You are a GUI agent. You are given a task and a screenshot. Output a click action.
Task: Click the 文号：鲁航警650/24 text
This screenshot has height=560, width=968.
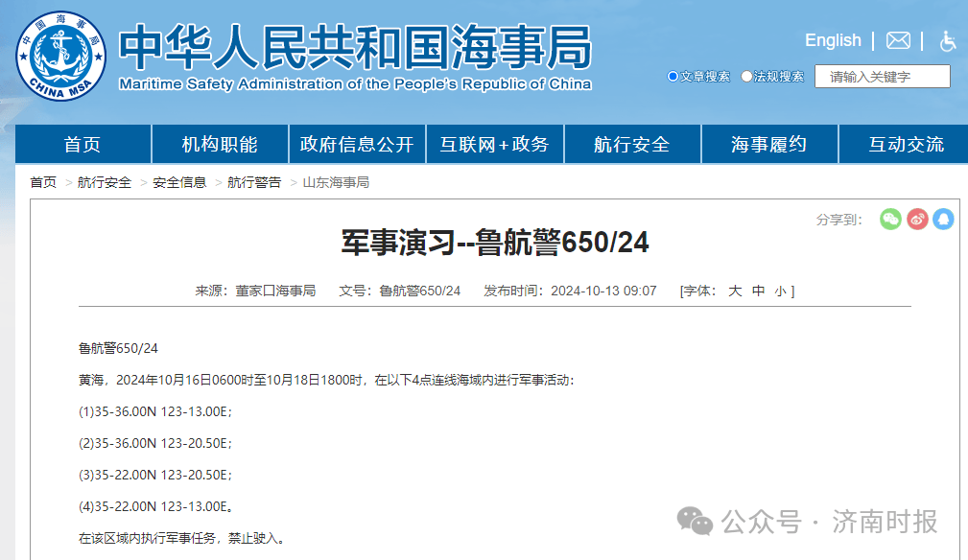tap(399, 291)
